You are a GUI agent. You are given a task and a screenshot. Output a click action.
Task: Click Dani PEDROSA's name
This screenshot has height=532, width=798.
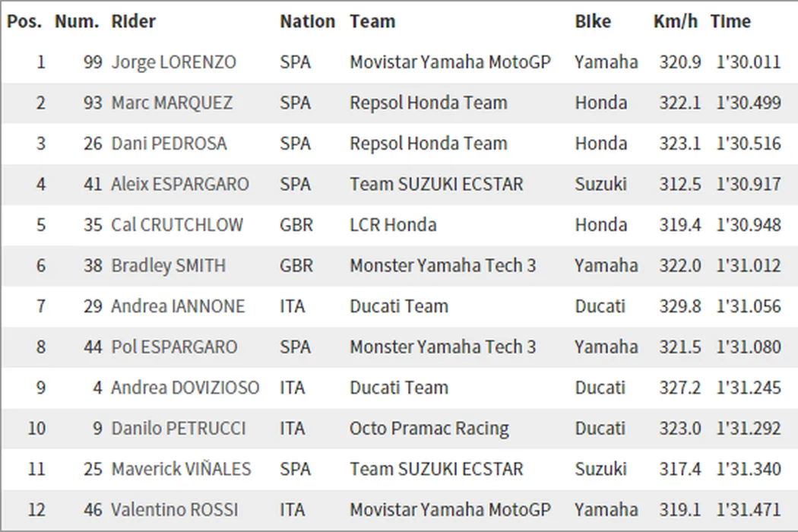[x=169, y=144]
